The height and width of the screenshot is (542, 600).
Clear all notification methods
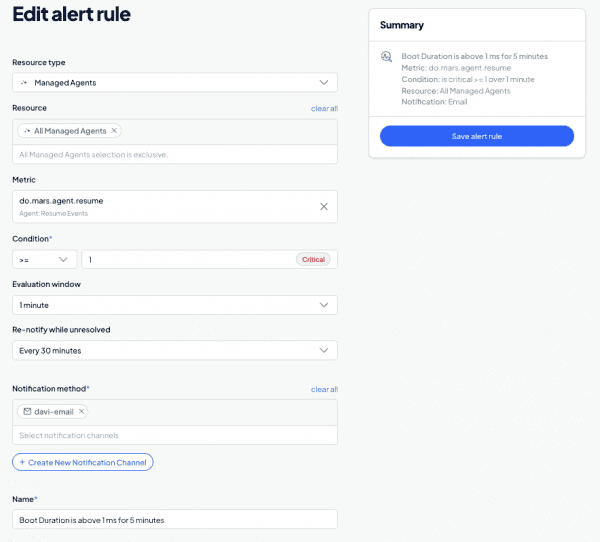point(324,389)
